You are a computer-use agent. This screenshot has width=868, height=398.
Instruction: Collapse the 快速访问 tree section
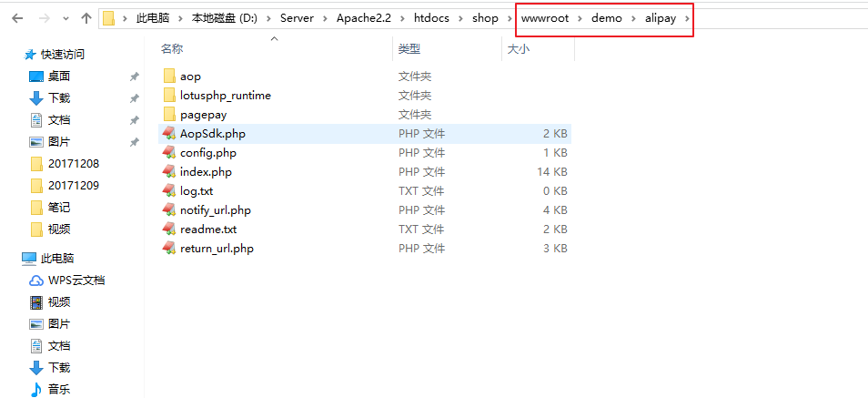(x=13, y=55)
